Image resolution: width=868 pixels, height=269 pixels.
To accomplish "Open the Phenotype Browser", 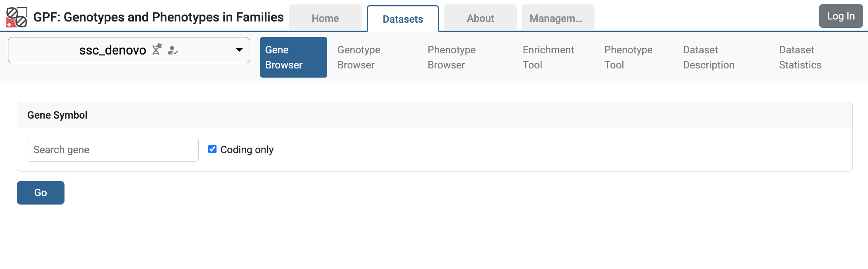I will click(452, 57).
